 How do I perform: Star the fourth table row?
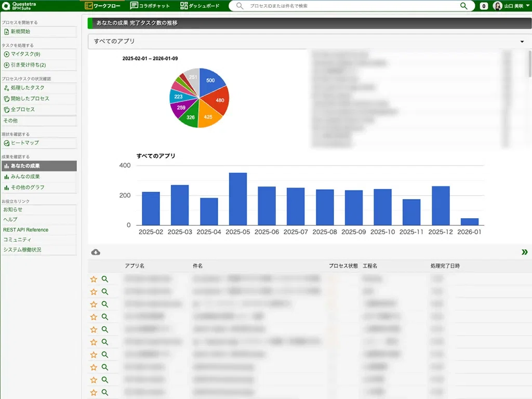point(94,317)
